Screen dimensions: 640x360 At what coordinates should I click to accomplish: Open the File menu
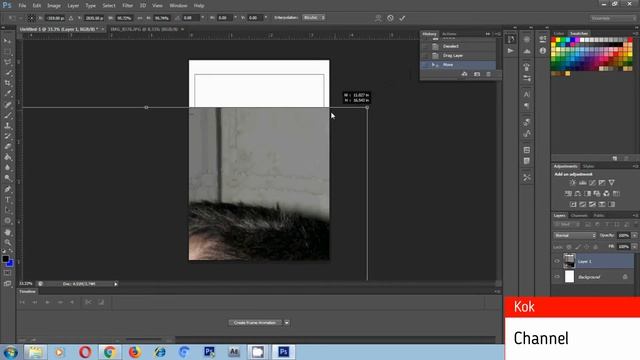click(x=22, y=6)
